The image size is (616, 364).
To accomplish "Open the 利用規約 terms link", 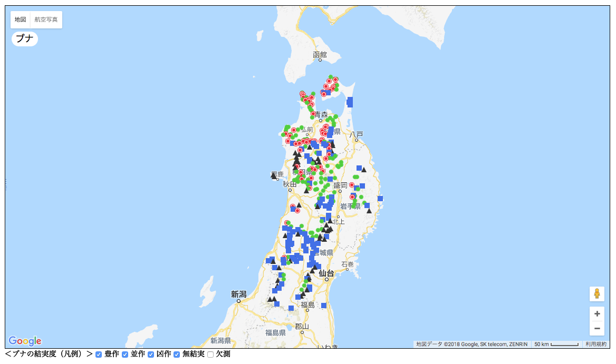I will tap(595, 344).
